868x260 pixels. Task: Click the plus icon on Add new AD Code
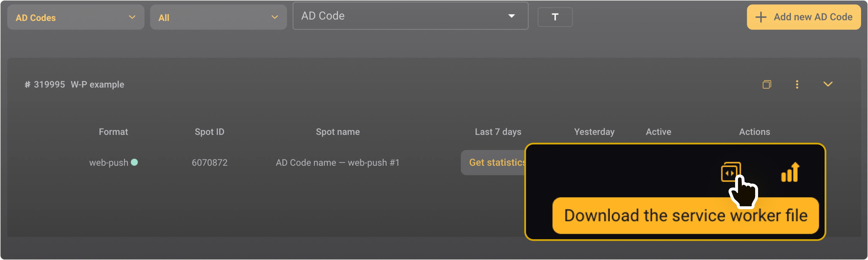(x=761, y=17)
